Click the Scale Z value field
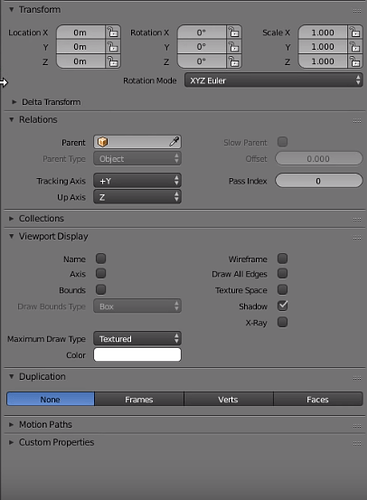Viewport: 367px width, 500px height. 323,61
